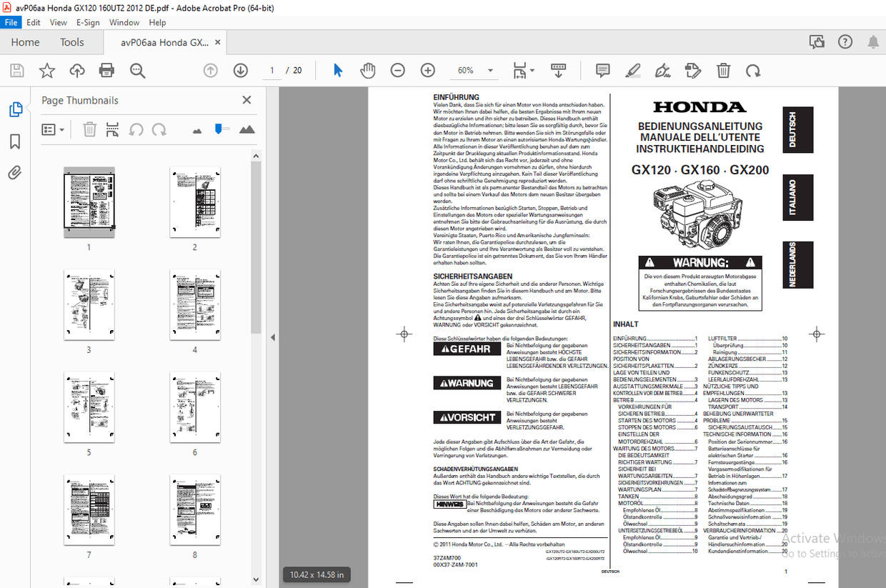886x588 pixels.
Task: Open the Attachments paperclip panel
Action: pyautogui.click(x=16, y=171)
